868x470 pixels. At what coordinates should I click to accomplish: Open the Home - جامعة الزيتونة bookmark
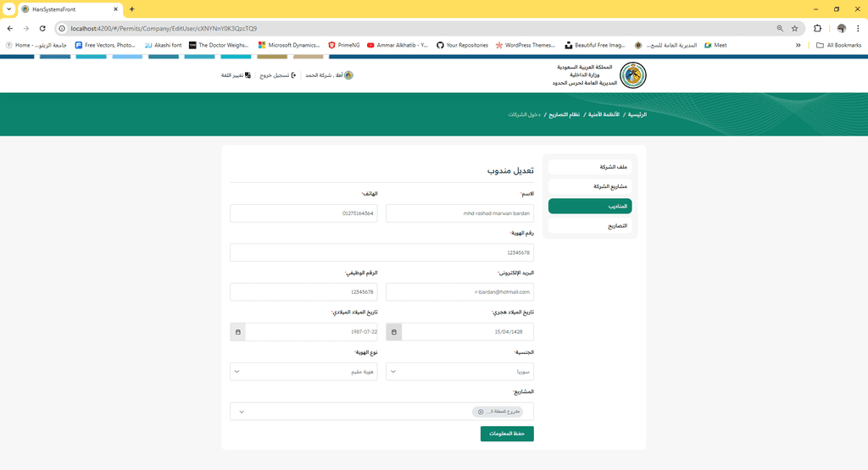click(36, 46)
